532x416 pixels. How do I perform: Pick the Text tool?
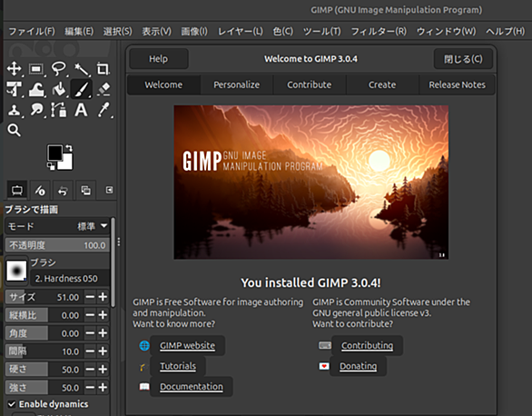coord(81,110)
